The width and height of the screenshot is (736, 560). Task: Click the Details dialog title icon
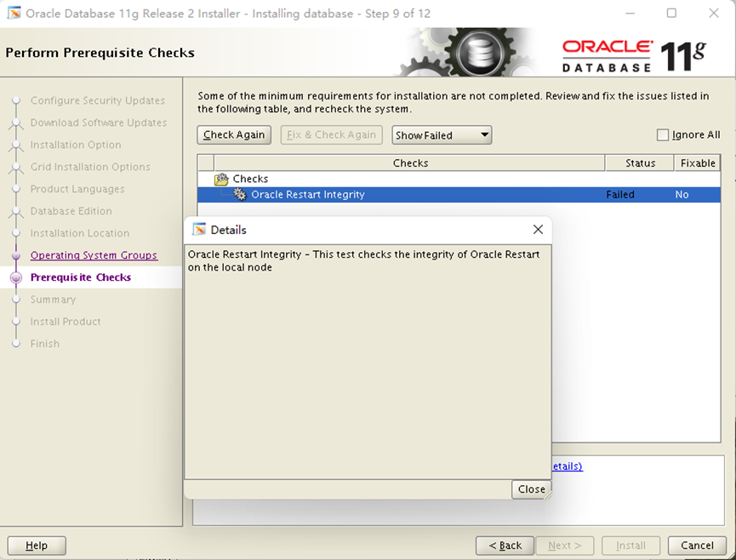(x=199, y=230)
